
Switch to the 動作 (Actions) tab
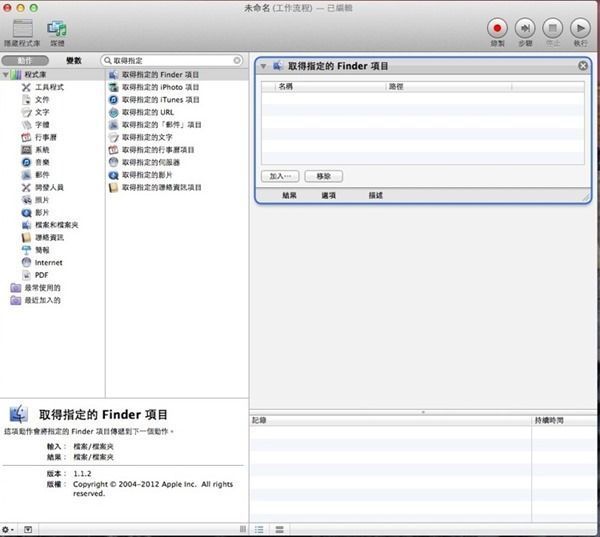click(25, 60)
